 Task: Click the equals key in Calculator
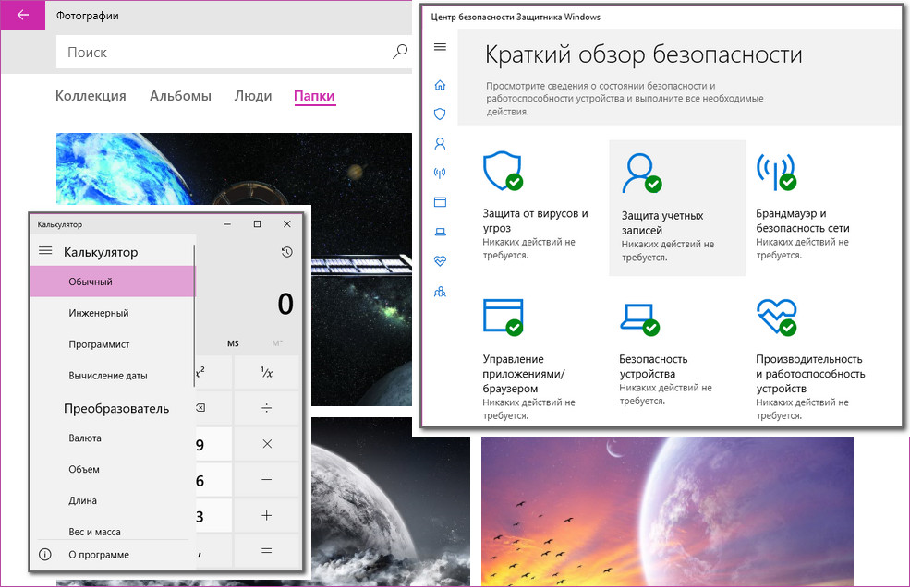click(266, 551)
